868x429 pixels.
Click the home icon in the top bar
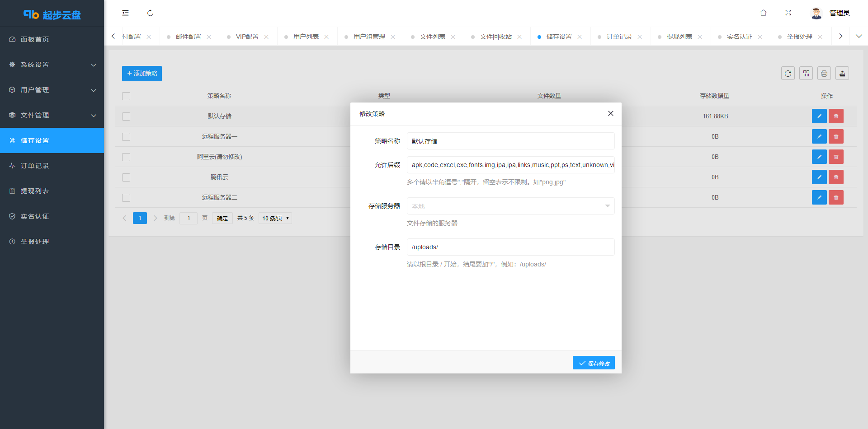(x=763, y=13)
